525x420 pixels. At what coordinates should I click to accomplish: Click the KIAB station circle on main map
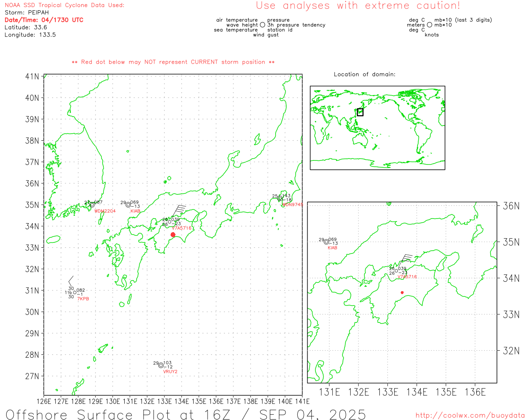click(x=128, y=204)
